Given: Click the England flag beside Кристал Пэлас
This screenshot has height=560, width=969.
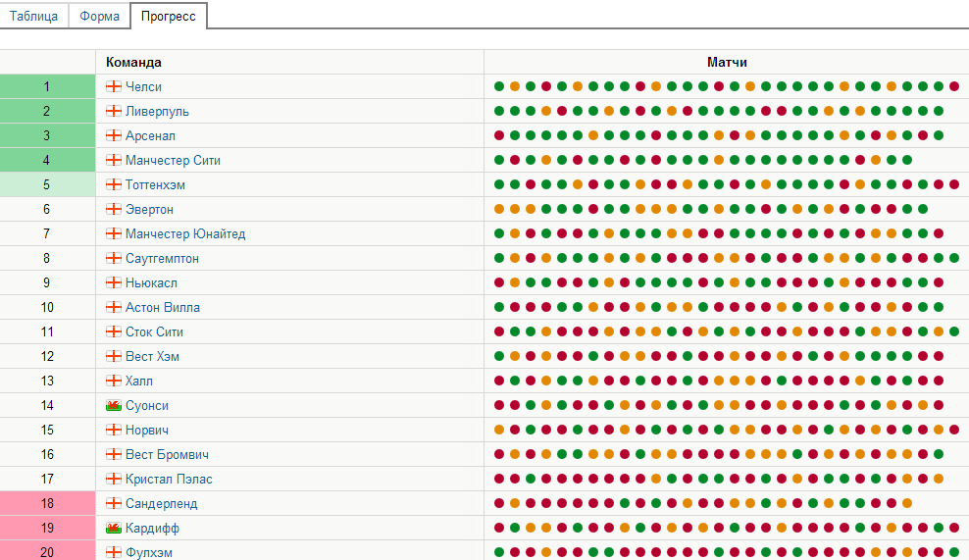Looking at the screenshot, I should click(114, 479).
